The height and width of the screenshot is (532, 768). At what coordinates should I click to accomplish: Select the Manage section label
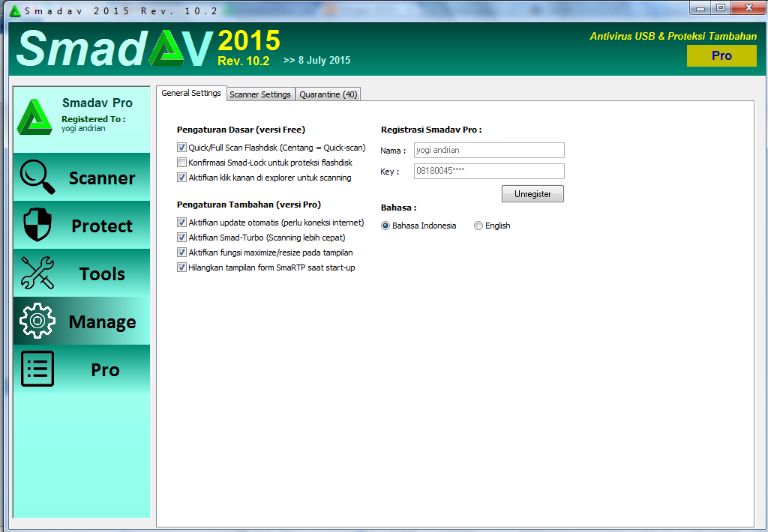[x=102, y=322]
